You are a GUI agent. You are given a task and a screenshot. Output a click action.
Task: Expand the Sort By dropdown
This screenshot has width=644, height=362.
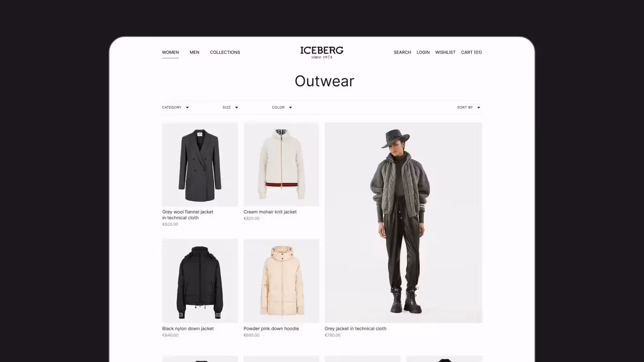point(469,107)
